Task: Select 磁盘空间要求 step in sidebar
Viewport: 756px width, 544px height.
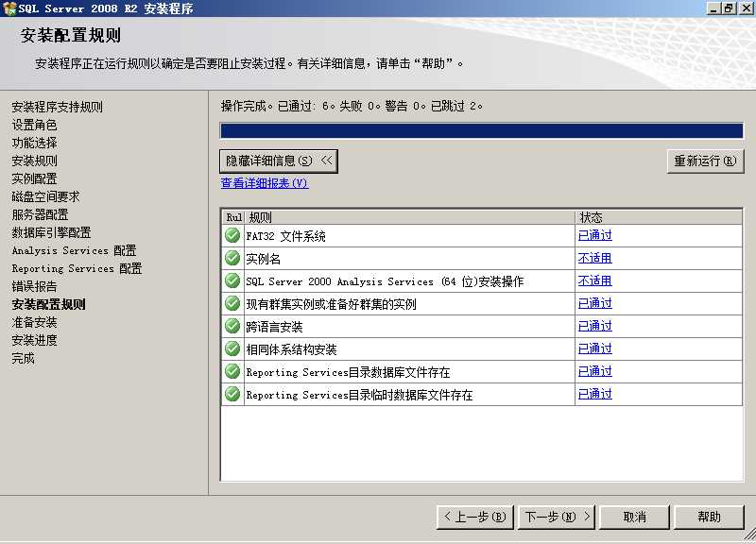Action: [x=45, y=196]
